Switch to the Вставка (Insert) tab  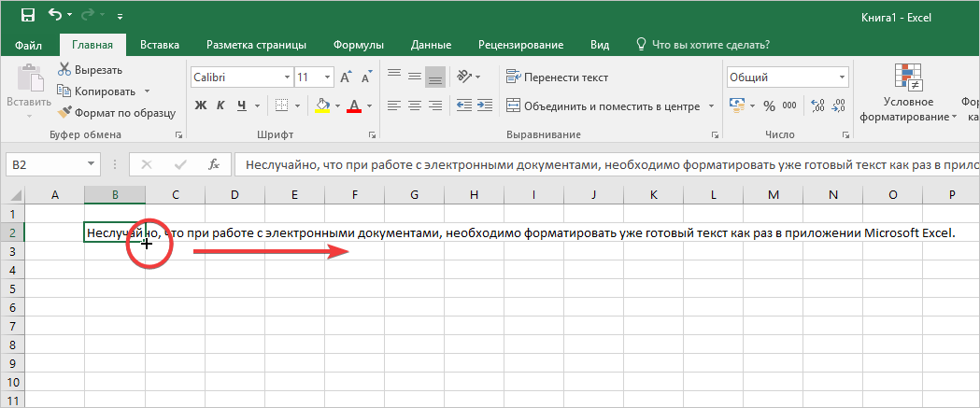click(x=159, y=45)
